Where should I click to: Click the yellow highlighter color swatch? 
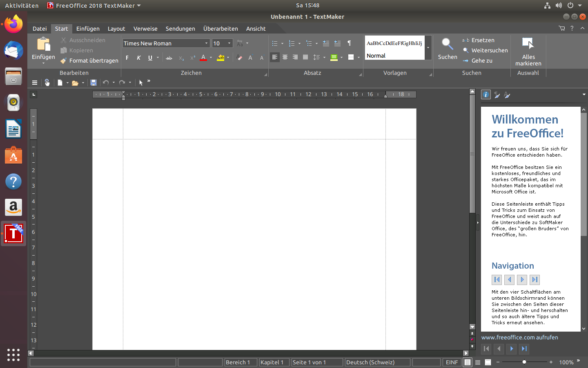220,58
